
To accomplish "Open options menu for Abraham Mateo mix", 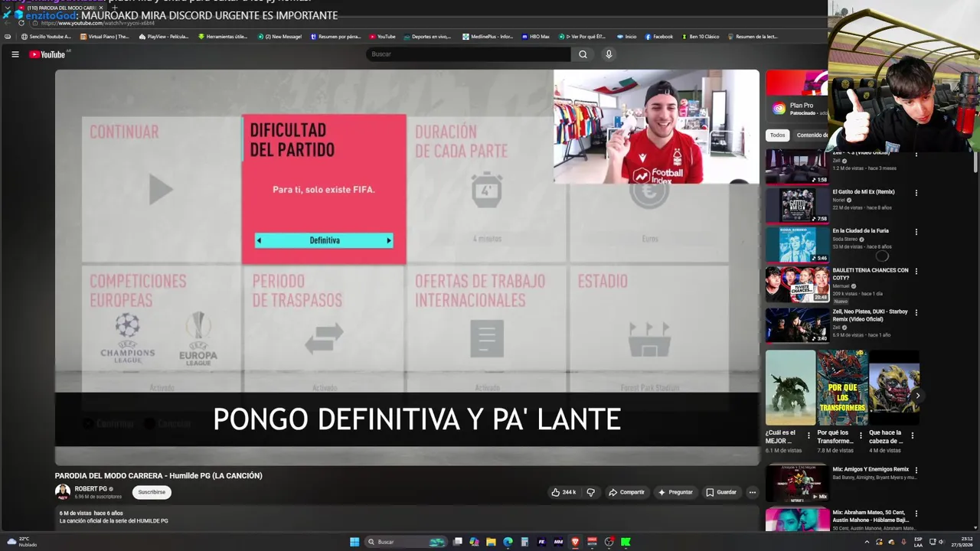I will [x=916, y=514].
